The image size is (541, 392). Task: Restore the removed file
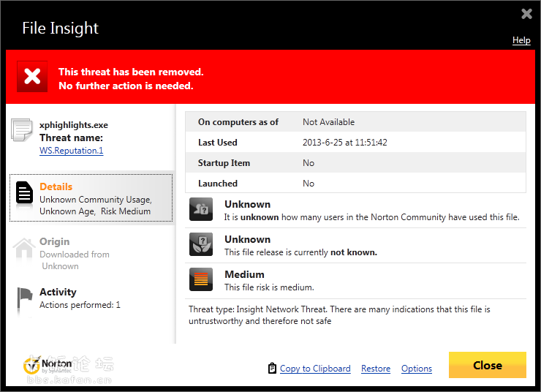coord(376,369)
